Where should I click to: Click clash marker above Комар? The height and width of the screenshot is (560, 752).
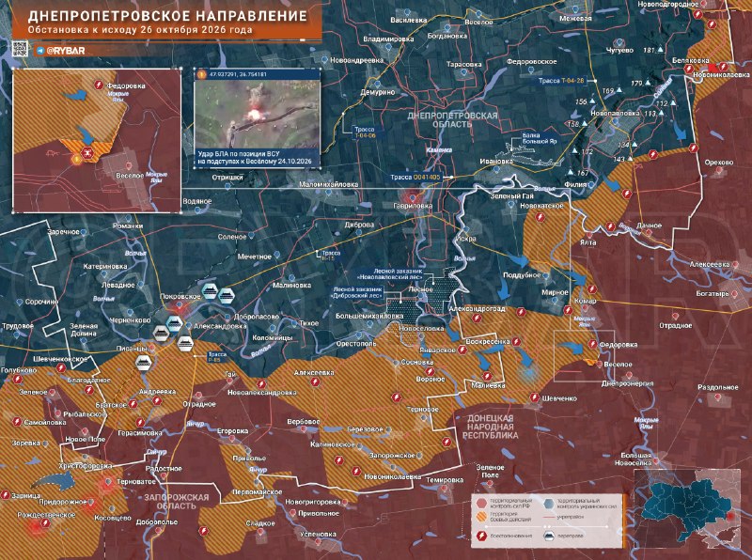pyautogui.click(x=592, y=289)
